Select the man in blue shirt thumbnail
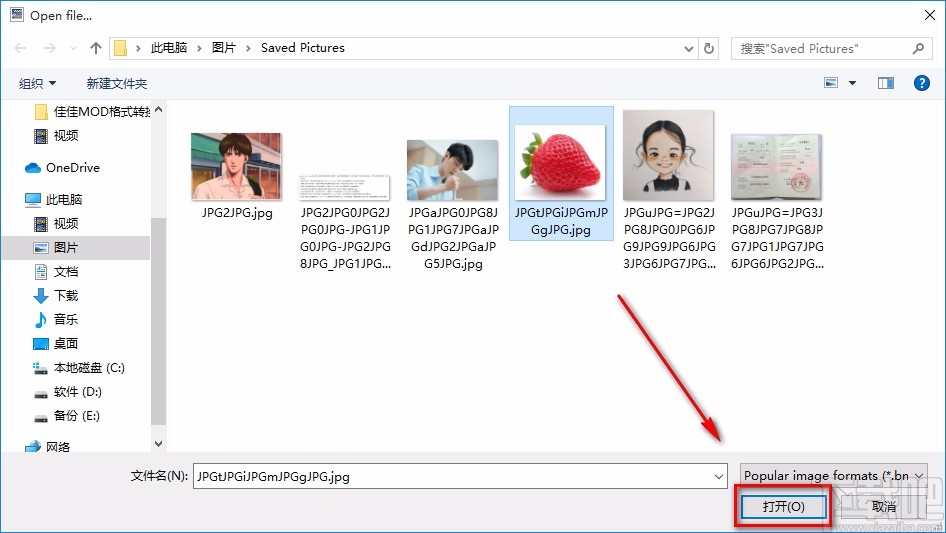The height and width of the screenshot is (533, 946). click(452, 170)
